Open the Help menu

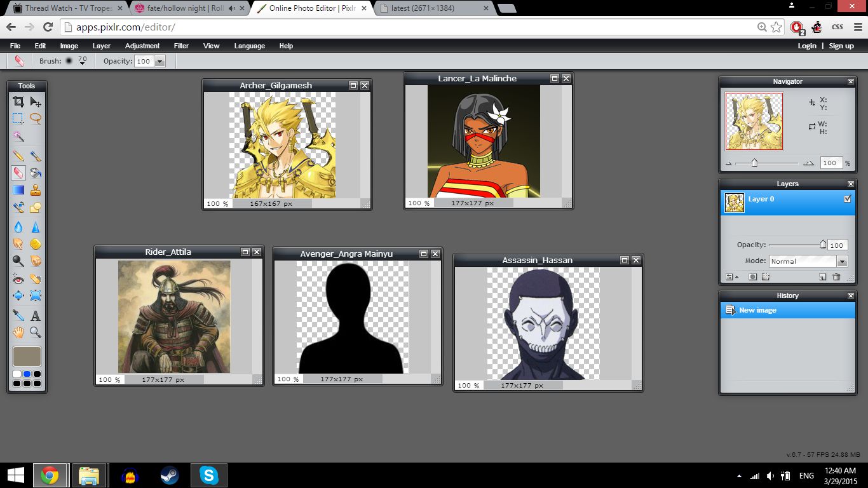(286, 46)
